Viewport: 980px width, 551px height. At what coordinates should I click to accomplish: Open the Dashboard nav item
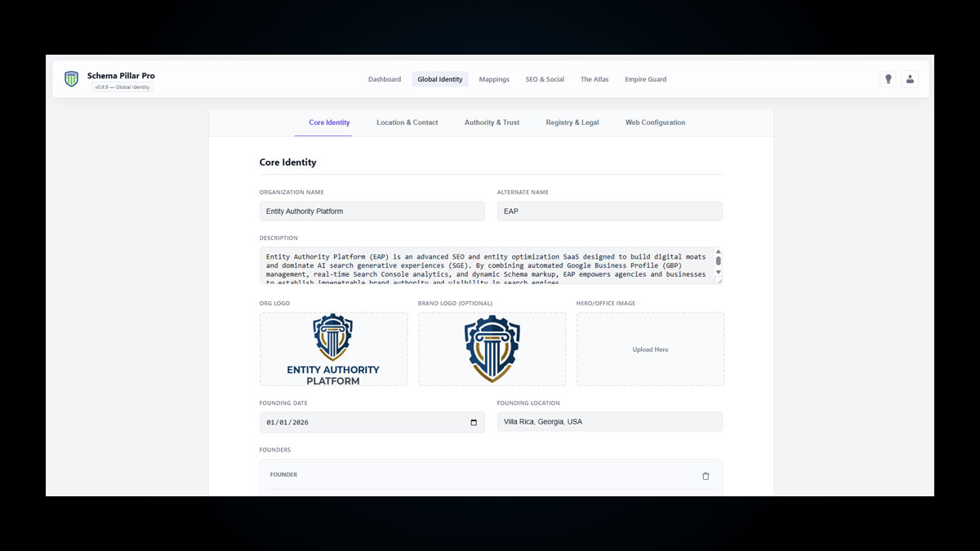(x=384, y=79)
